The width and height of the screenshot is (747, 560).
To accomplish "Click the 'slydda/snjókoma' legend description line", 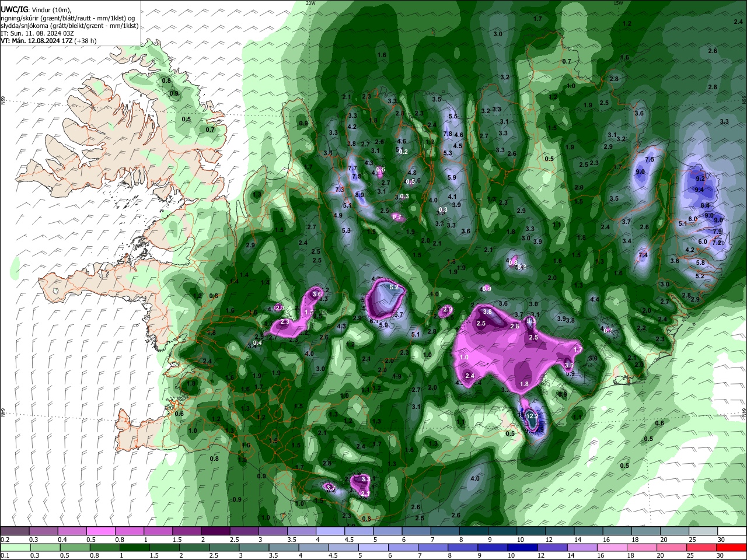I will coord(69,26).
